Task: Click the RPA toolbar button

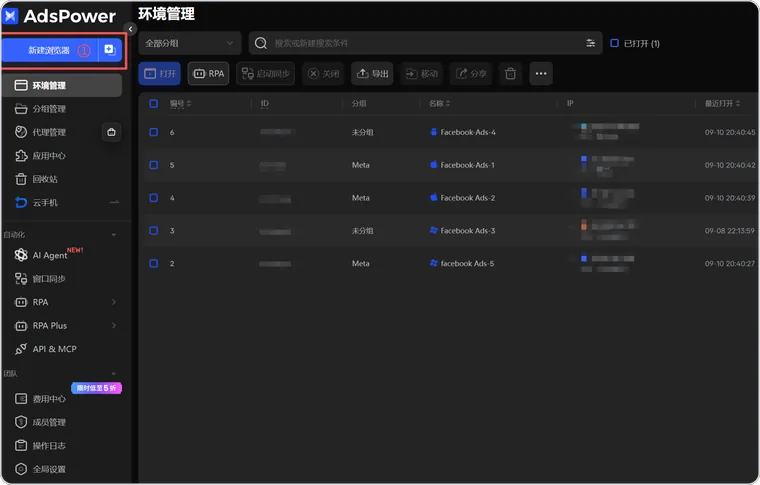Action: 208,74
